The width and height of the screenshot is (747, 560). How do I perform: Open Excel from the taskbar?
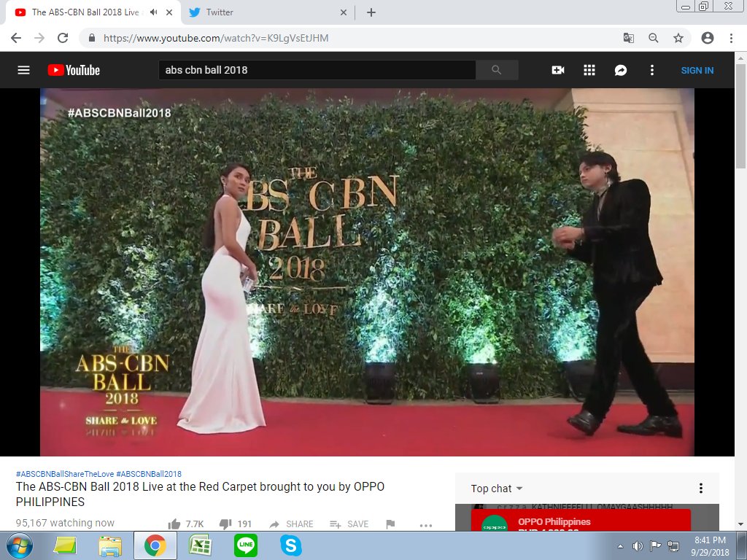[x=200, y=545]
